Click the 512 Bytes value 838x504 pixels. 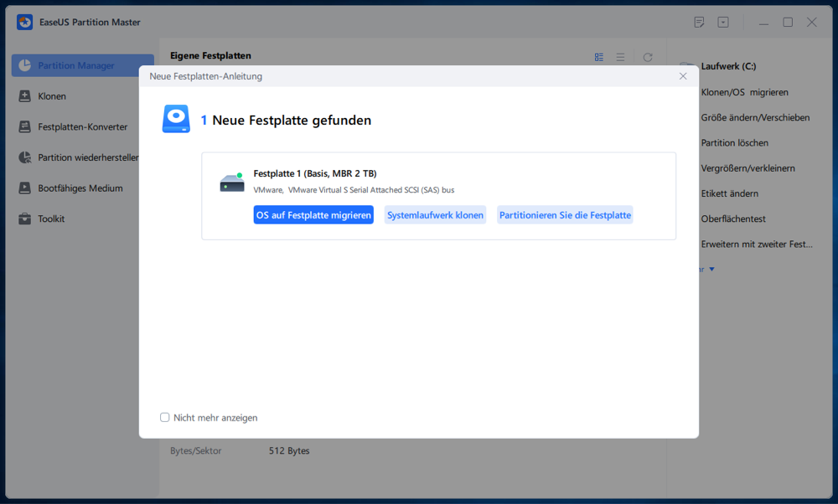[289, 450]
